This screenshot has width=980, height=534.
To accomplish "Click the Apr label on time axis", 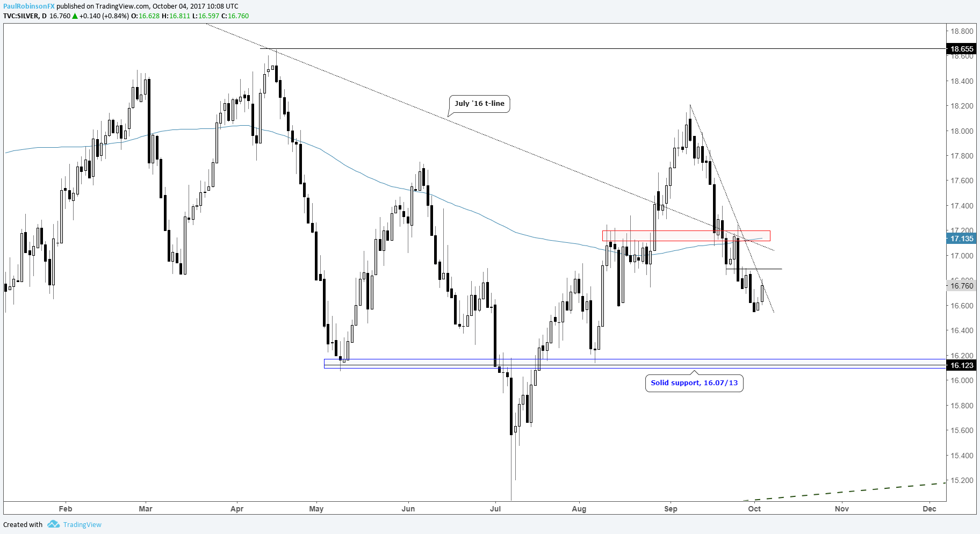I will point(237,509).
